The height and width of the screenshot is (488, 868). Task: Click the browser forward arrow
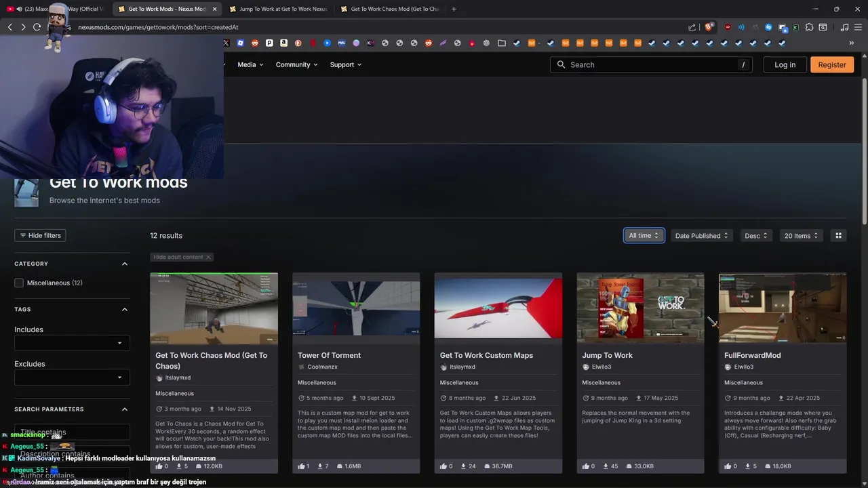[23, 27]
